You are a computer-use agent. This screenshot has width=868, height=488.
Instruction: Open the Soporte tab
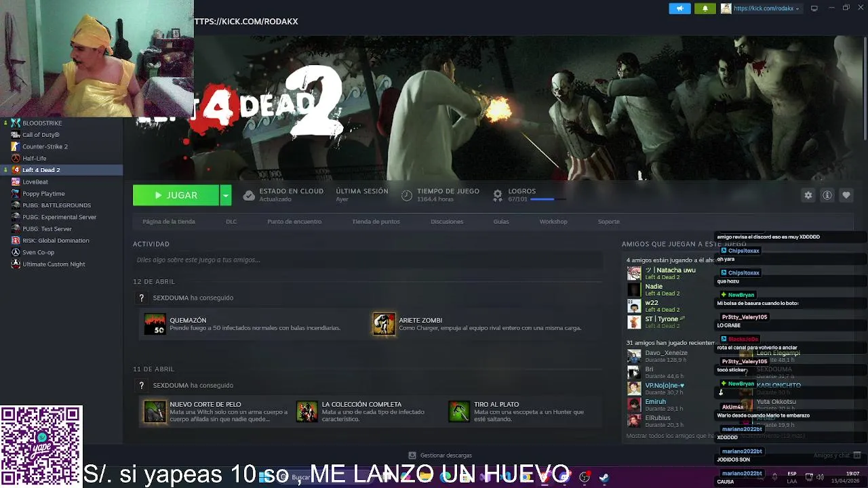tap(608, 222)
